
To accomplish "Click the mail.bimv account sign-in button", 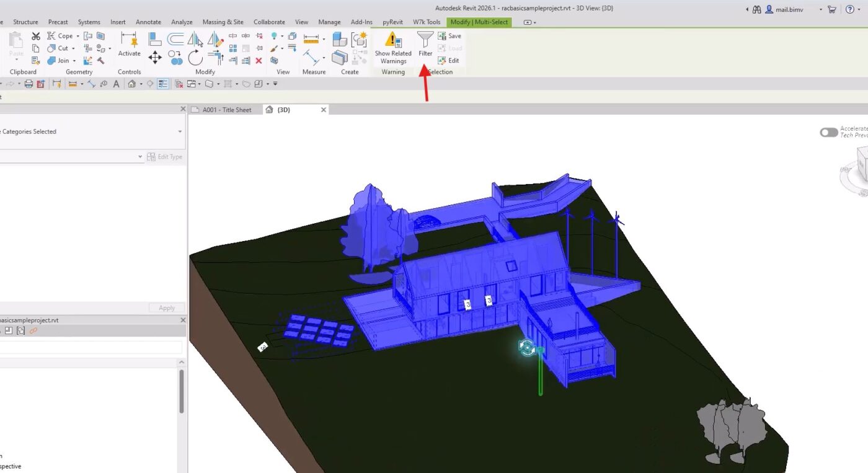I will point(784,9).
